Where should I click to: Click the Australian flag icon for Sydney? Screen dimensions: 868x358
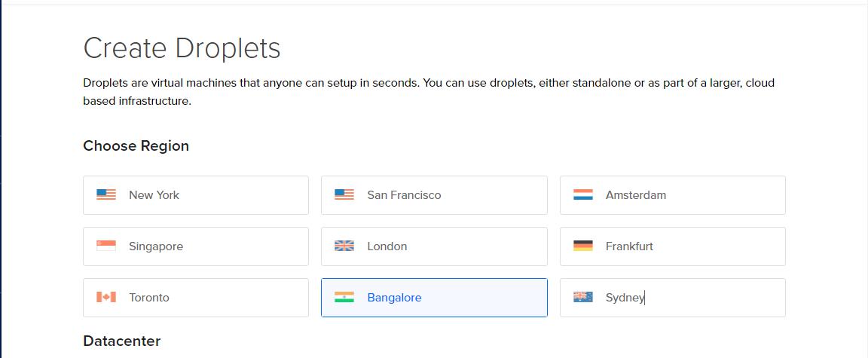583,297
